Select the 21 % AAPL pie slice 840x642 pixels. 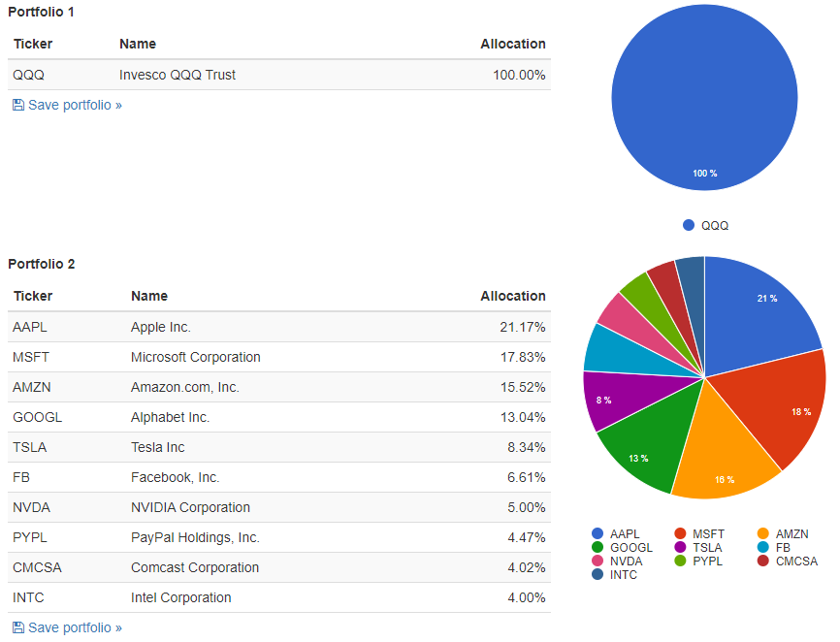pyautogui.click(x=759, y=311)
